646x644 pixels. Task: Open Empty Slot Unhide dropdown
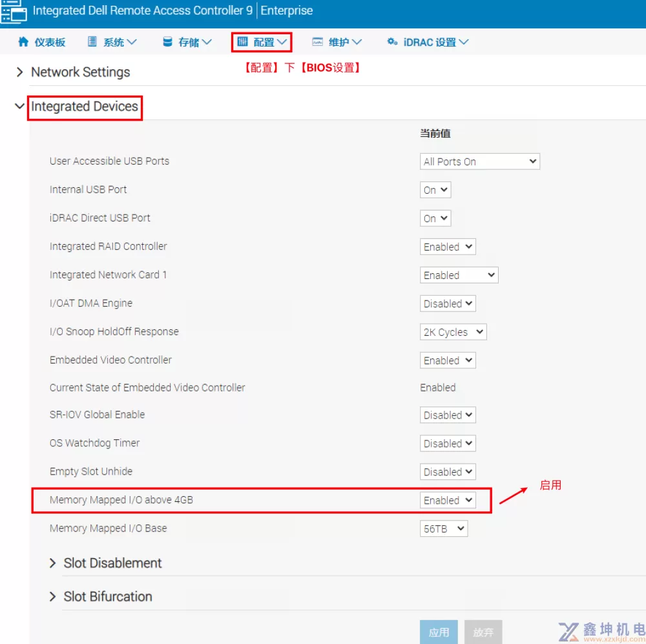coord(448,472)
